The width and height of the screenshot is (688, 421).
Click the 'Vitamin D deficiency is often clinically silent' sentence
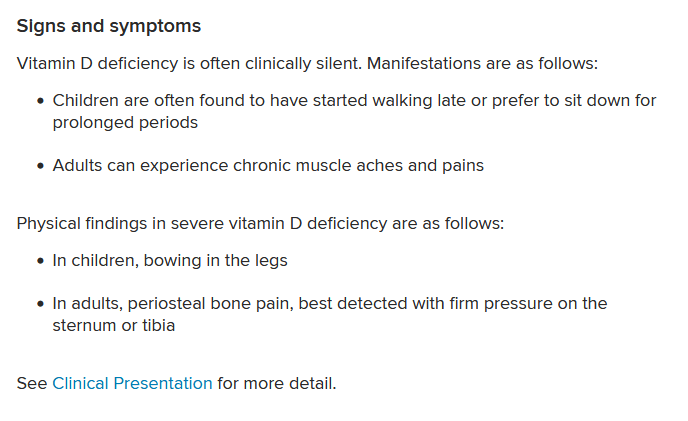(189, 64)
